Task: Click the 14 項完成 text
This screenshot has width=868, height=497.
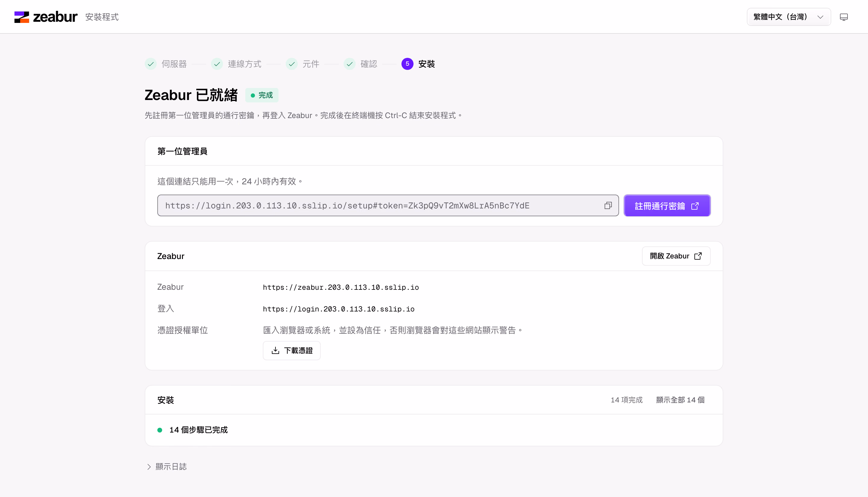Action: 627,400
